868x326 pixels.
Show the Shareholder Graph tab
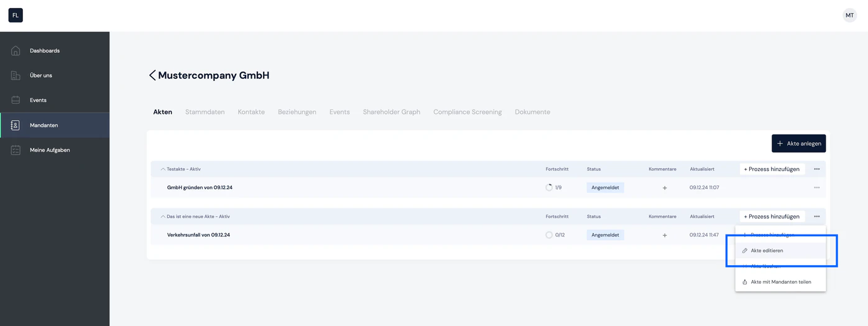tap(392, 112)
